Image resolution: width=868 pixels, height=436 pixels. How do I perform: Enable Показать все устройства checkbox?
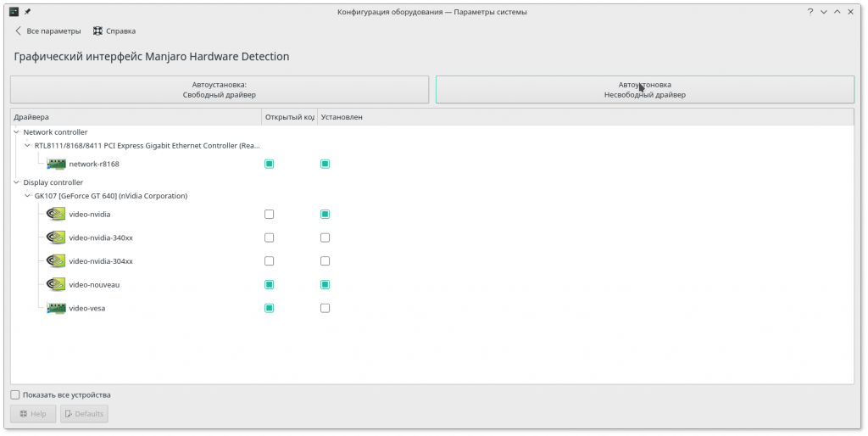[15, 395]
